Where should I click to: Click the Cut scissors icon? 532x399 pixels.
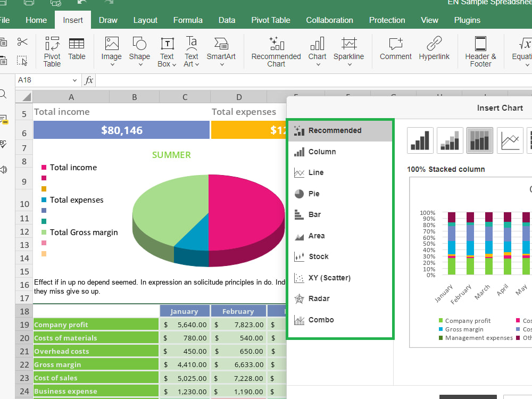click(22, 42)
